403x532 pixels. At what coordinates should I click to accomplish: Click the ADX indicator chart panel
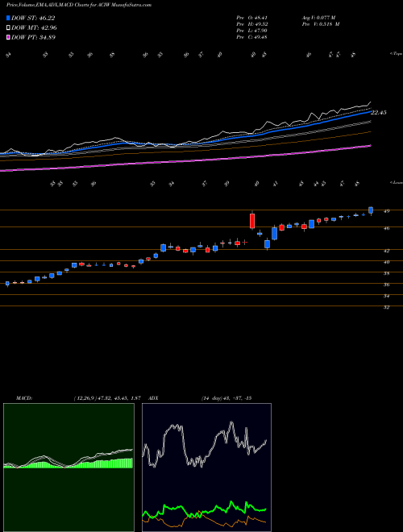pyautogui.click(x=206, y=468)
